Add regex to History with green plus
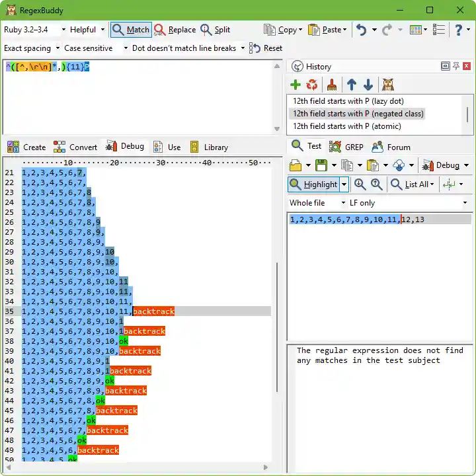476x476 pixels. tap(296, 85)
